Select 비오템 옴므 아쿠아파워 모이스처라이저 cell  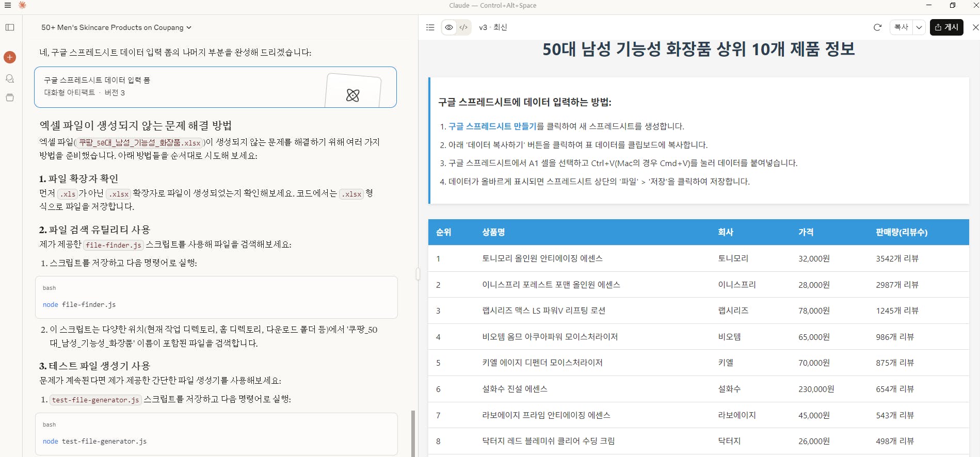click(550, 337)
